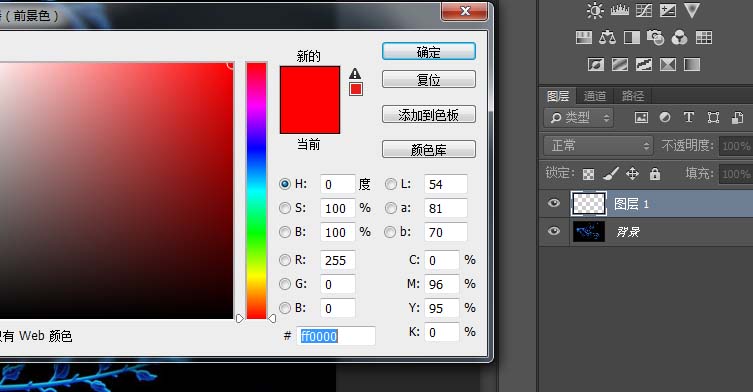The width and height of the screenshot is (753, 392).
Task: Add a Color Balance adjustment (scales icon)
Action: [607, 37]
